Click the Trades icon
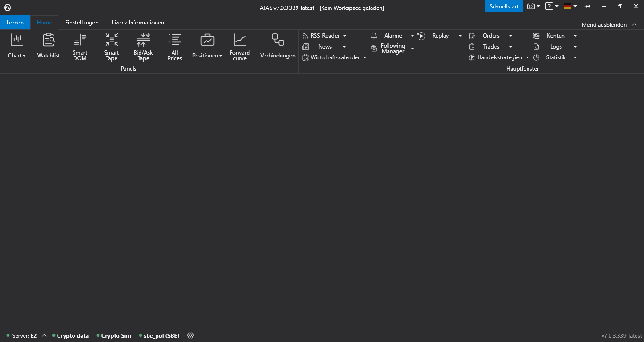Viewport: 644px width, 342px height. pyautogui.click(x=472, y=47)
